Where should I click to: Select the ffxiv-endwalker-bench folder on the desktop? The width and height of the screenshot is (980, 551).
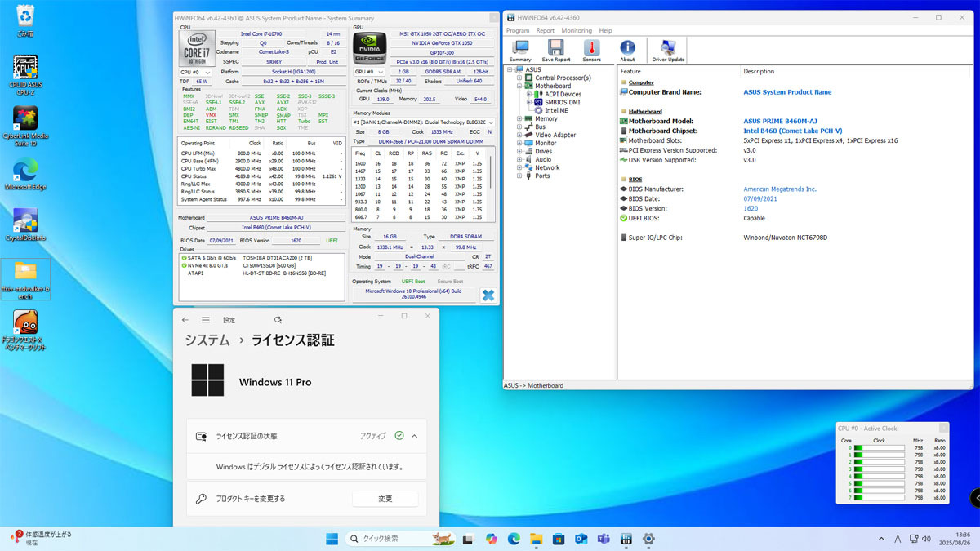point(25,280)
